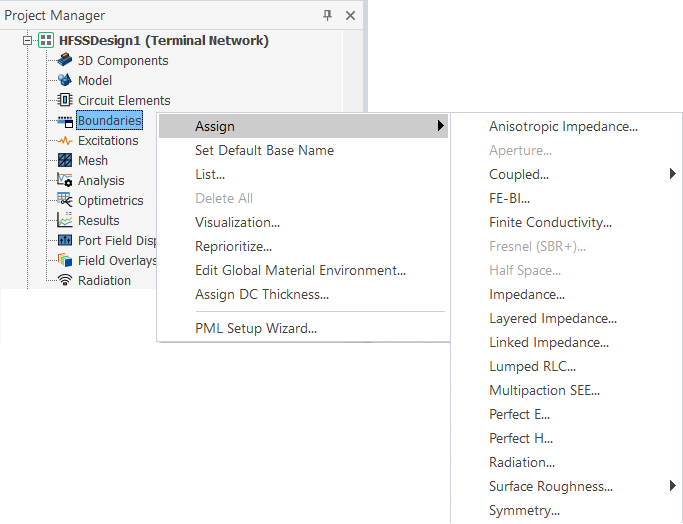Open the Coupled... submenu entry
The image size is (683, 524).
pyautogui.click(x=519, y=174)
